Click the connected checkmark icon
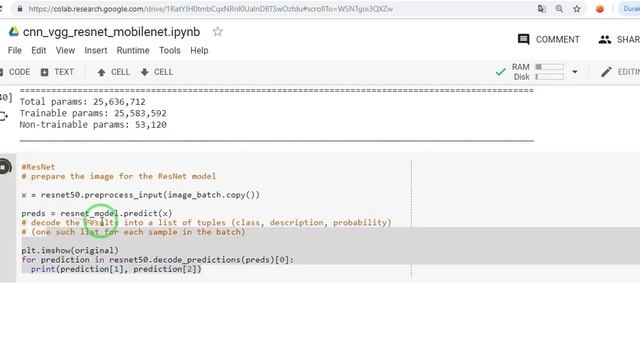The width and height of the screenshot is (640, 360). coord(500,72)
